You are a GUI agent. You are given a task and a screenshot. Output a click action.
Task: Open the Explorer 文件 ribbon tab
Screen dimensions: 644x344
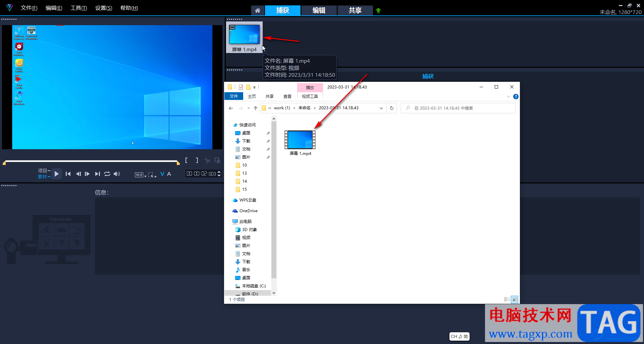coord(234,96)
